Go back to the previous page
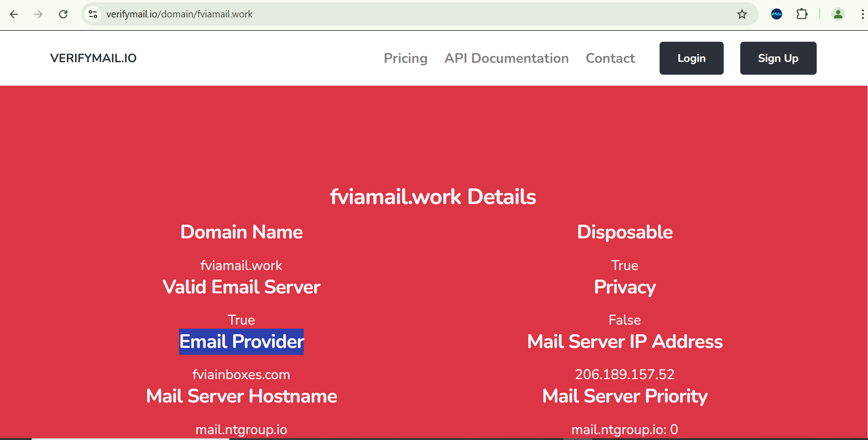Screen dimensions: 868x440 (14, 14)
